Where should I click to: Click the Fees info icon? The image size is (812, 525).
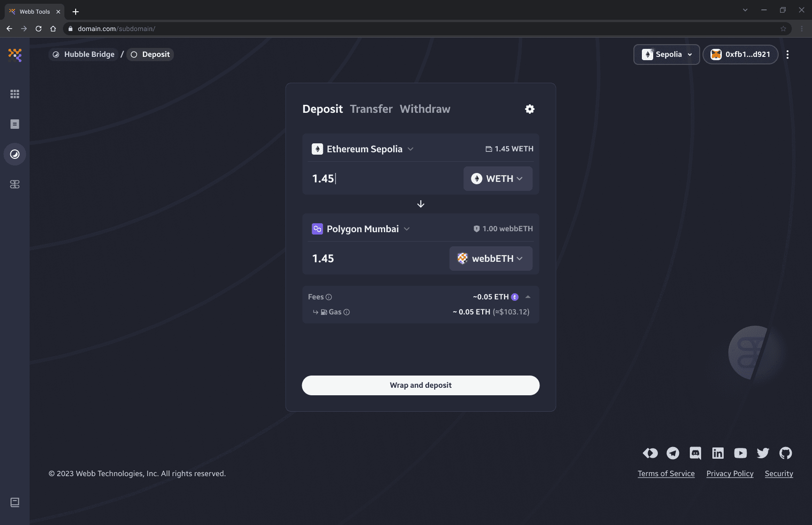[x=329, y=297]
